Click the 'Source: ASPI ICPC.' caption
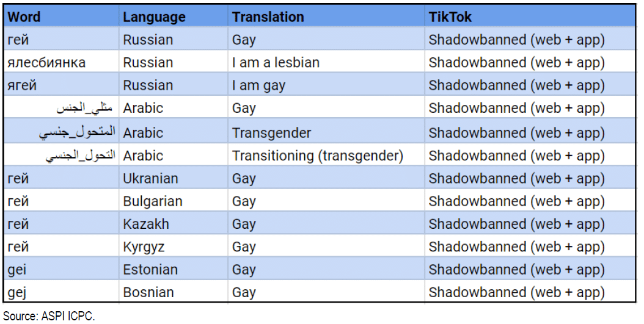Screen dimensions: 644x324 (49, 315)
